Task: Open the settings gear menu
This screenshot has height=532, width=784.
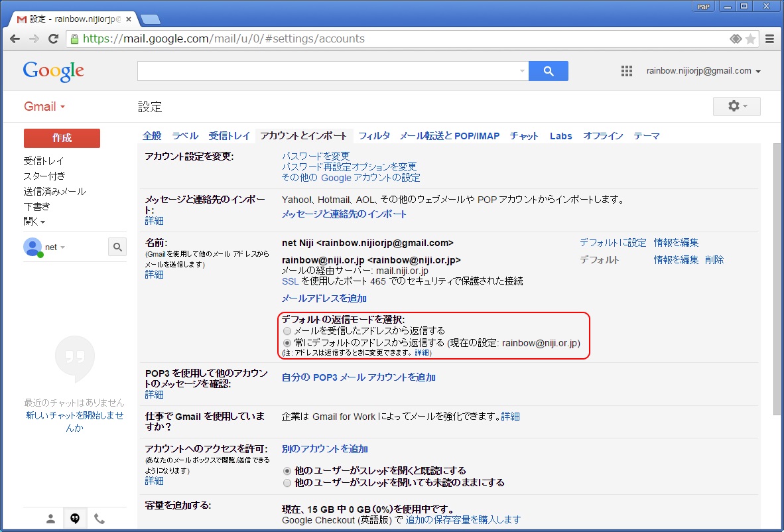Action: (736, 106)
